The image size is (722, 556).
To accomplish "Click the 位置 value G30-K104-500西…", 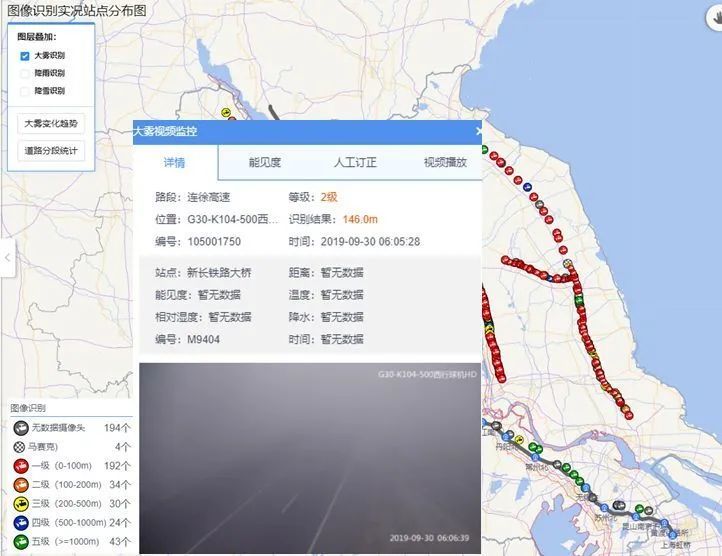I will (x=233, y=219).
